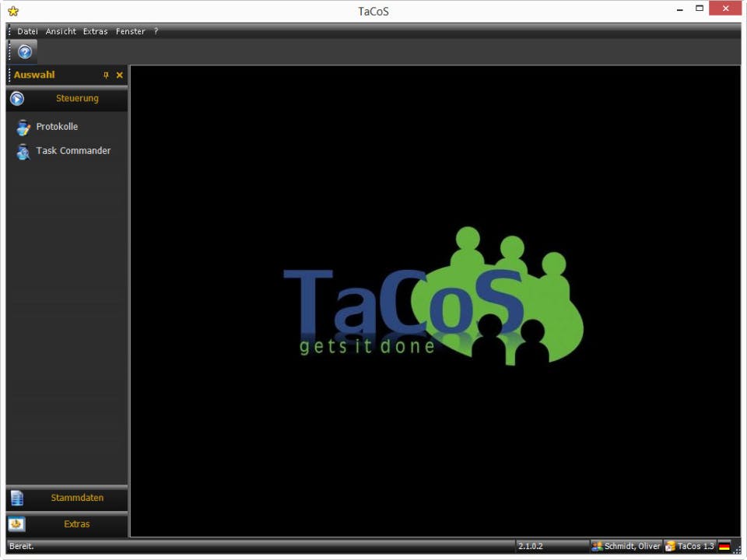Click the German flag language icon
This screenshot has height=560, width=747.
click(x=724, y=547)
